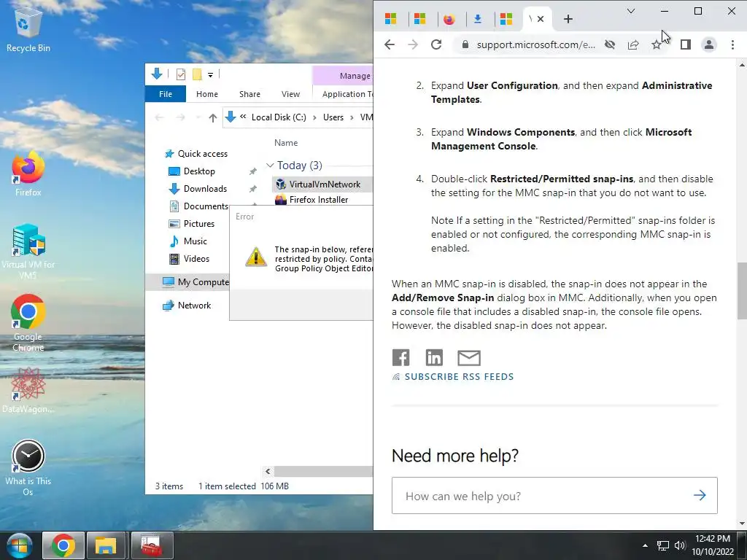The height and width of the screenshot is (560, 747).
Task: Share article on Facebook
Action: coord(400,357)
